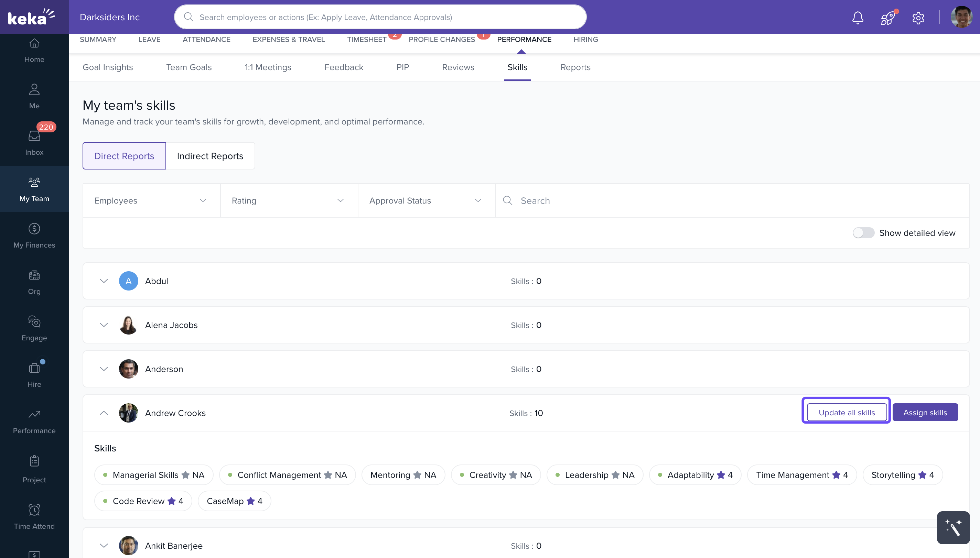
Task: Switch to the Reviews tab
Action: click(x=458, y=67)
